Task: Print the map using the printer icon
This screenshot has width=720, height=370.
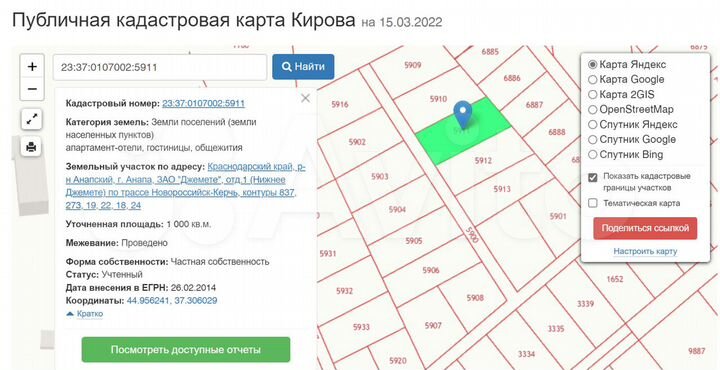Action: (x=32, y=147)
